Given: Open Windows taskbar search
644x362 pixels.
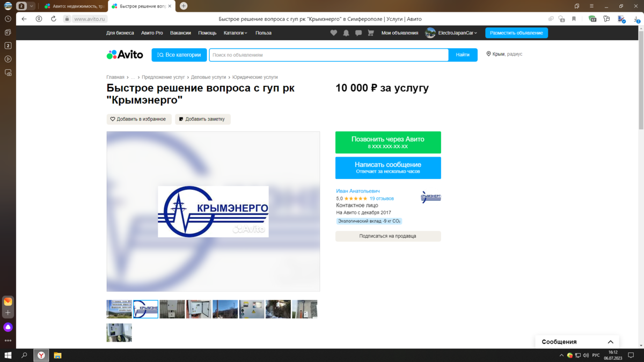Looking at the screenshot, I should [x=24, y=355].
